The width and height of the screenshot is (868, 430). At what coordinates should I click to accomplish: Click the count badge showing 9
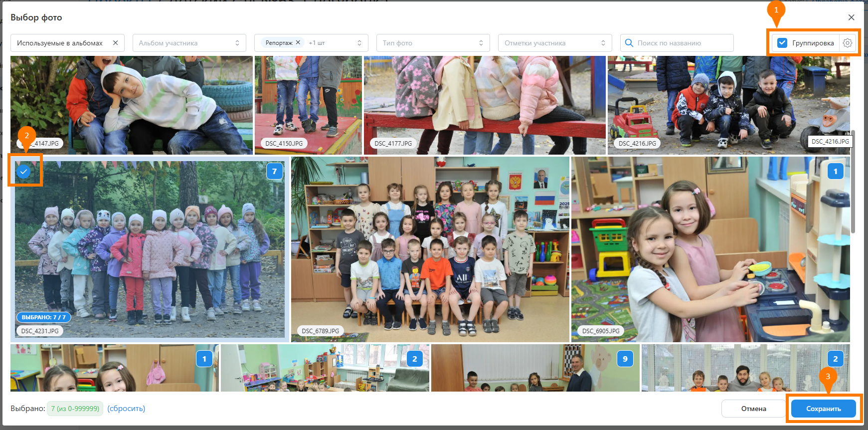coord(625,359)
